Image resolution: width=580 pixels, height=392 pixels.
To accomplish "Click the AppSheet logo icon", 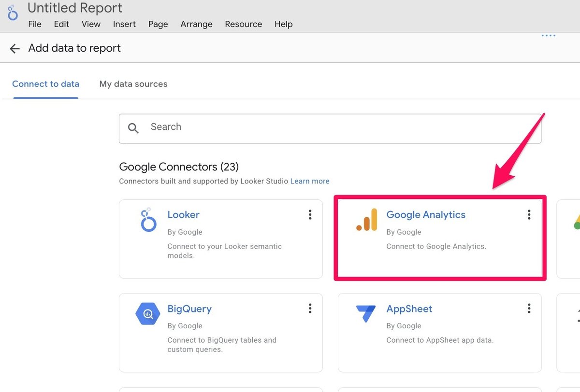I will [x=365, y=314].
